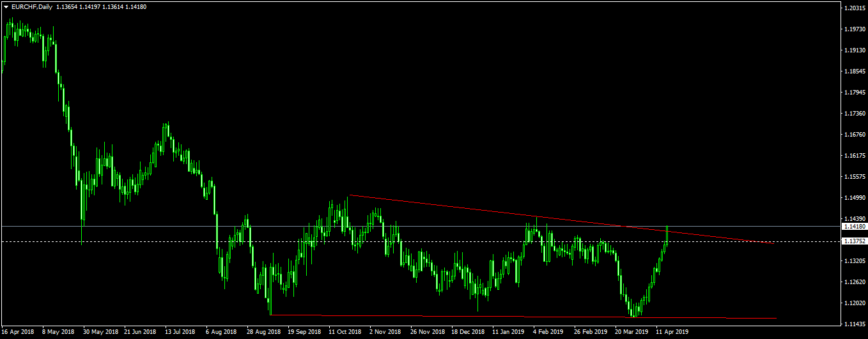Click the 1.12020 price axis label
Image resolution: width=868 pixels, height=339 pixels.
(854, 303)
